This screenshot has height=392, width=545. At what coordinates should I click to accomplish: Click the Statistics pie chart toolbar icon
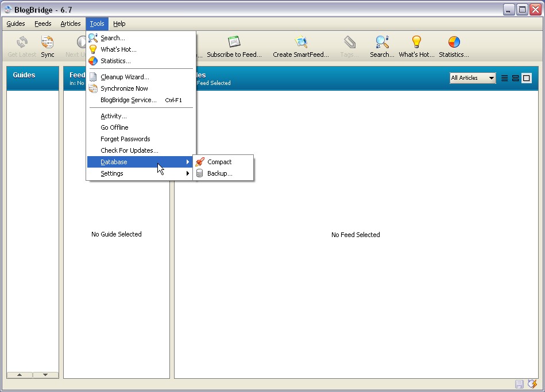(454, 42)
